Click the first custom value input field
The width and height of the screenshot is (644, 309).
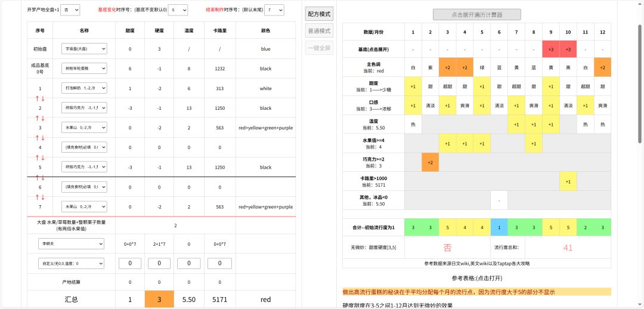(130, 263)
